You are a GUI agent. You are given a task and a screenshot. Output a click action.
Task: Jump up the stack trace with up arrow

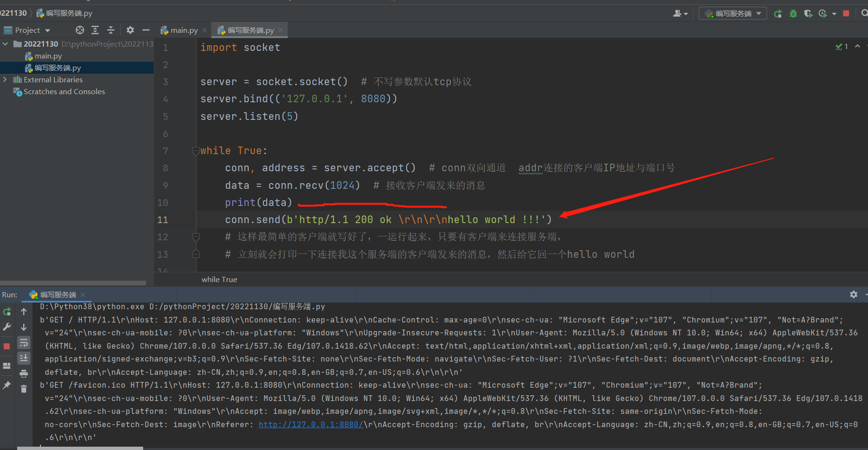(x=24, y=312)
